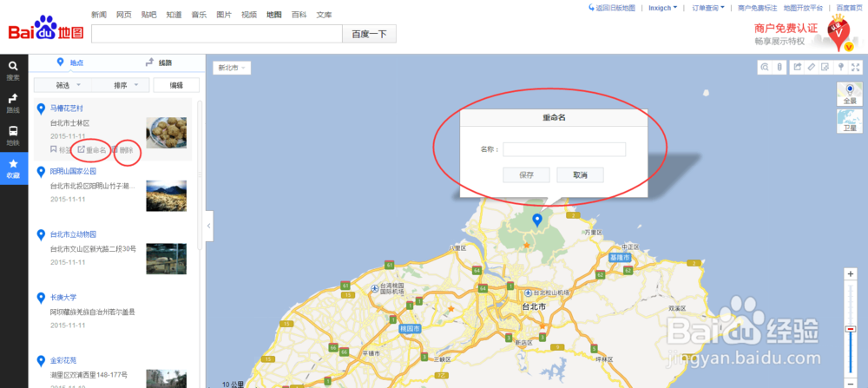The height and width of the screenshot is (388, 868).
Task: Zoom in with the map plus button
Action: pos(851,274)
